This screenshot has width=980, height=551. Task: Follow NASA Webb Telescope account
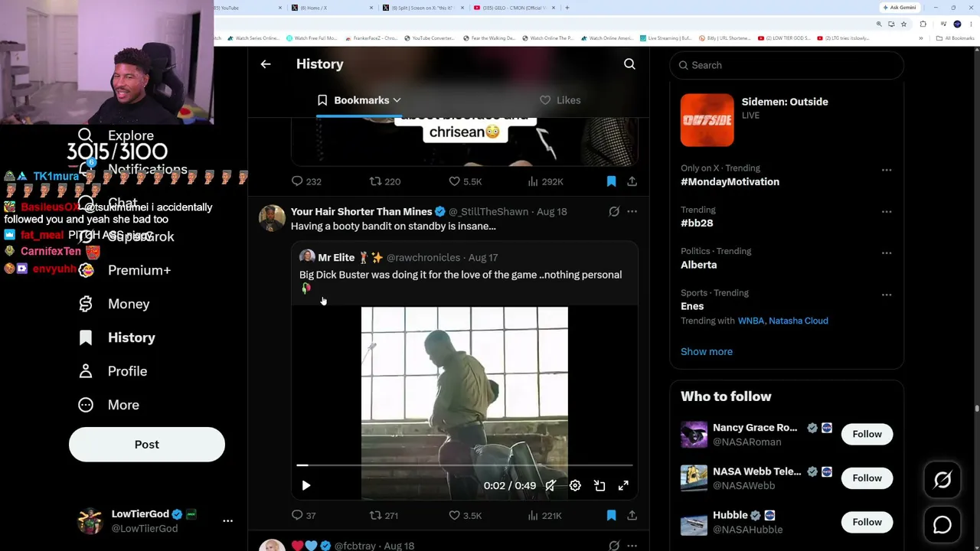pos(867,478)
